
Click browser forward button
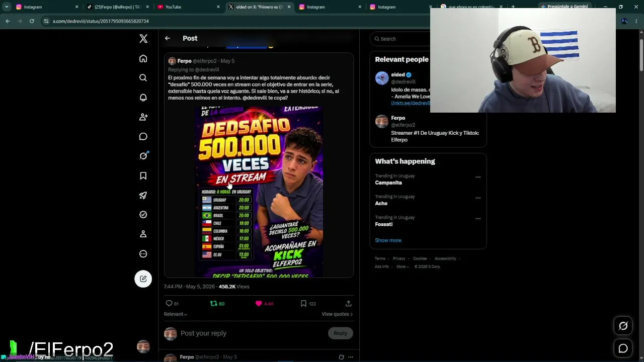click(20, 21)
